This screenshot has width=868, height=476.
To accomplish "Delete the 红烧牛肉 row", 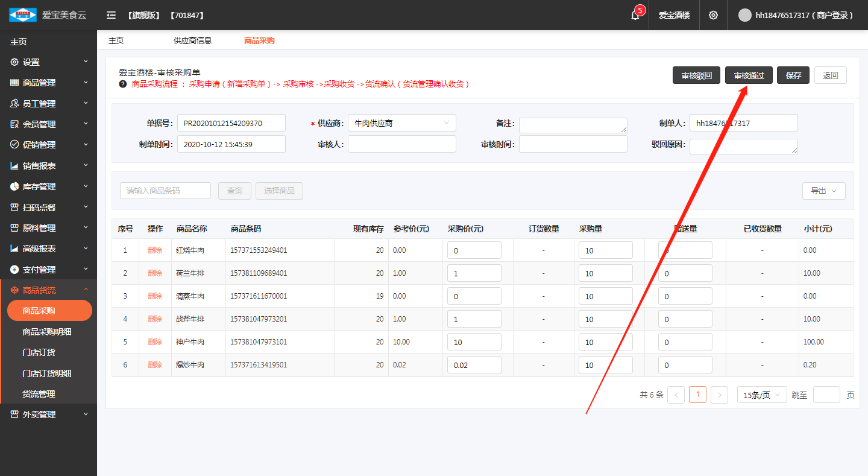I will click(155, 250).
